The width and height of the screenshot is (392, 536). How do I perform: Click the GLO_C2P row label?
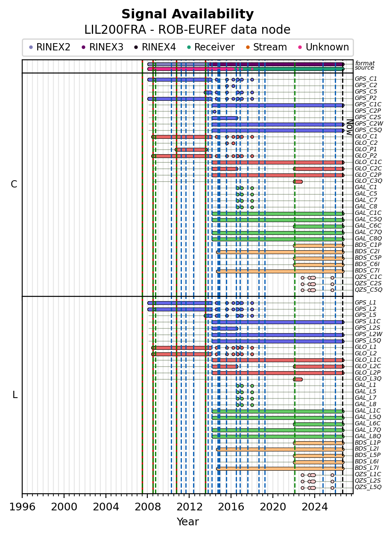[368, 175]
